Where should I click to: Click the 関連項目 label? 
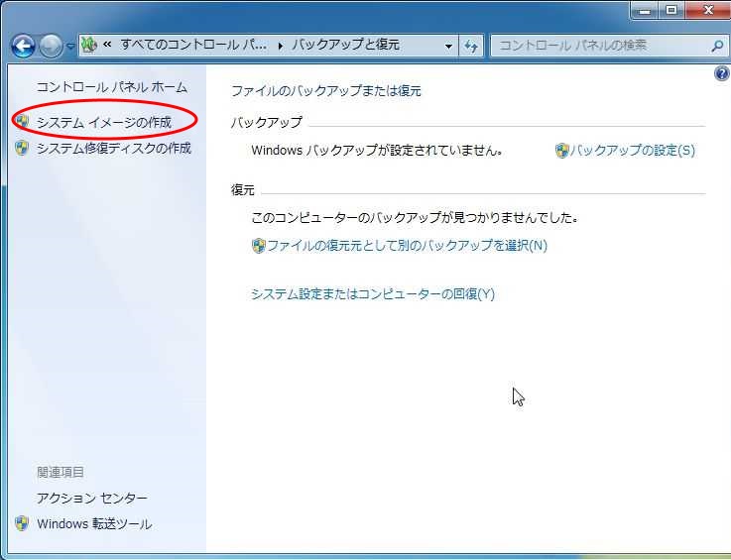coord(61,472)
